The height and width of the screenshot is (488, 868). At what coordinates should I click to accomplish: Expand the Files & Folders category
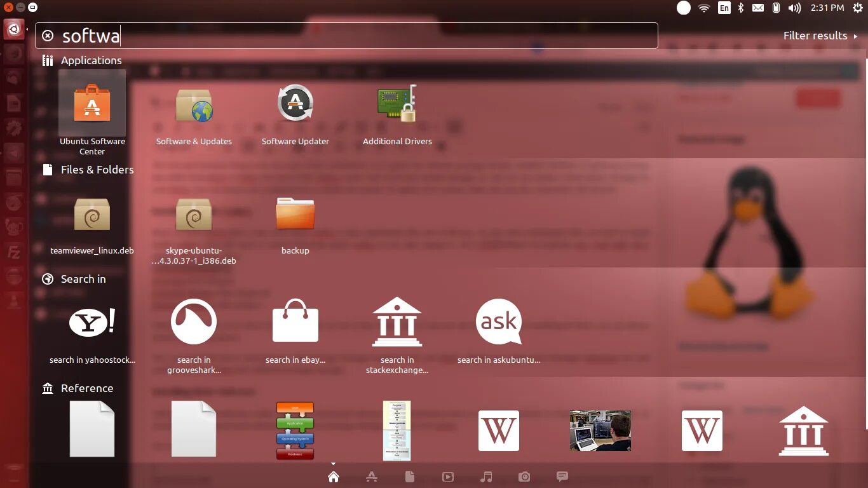88,170
